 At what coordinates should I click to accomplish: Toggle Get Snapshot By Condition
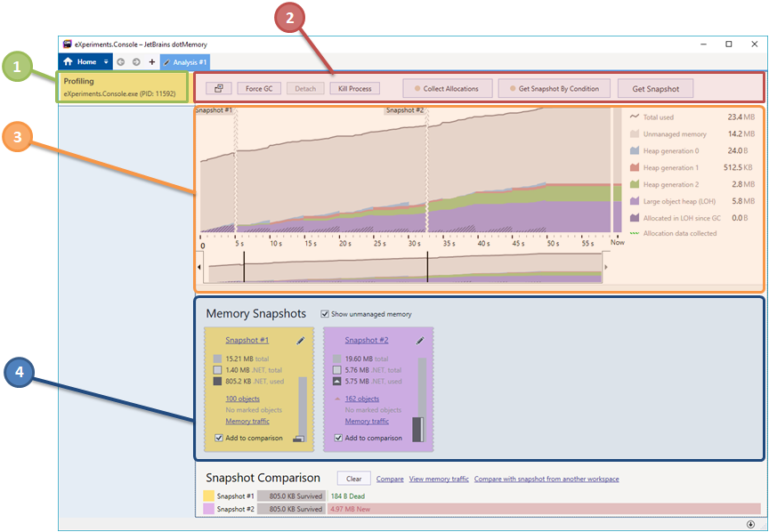click(x=554, y=88)
